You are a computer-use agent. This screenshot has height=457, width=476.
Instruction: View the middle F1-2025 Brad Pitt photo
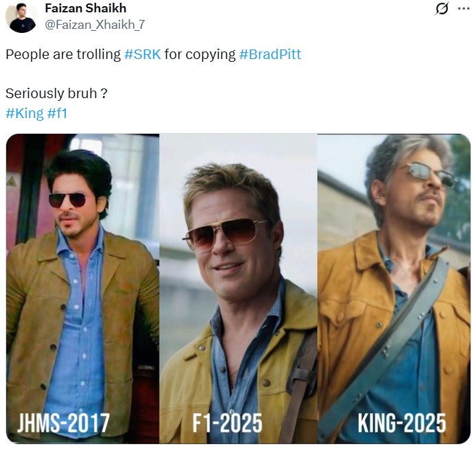tap(238, 288)
